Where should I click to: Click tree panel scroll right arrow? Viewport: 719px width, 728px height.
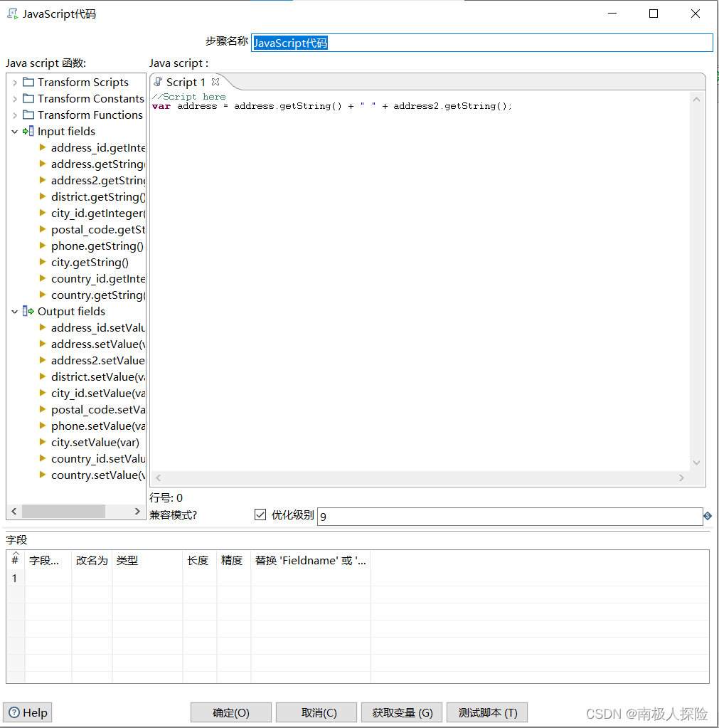point(137,511)
